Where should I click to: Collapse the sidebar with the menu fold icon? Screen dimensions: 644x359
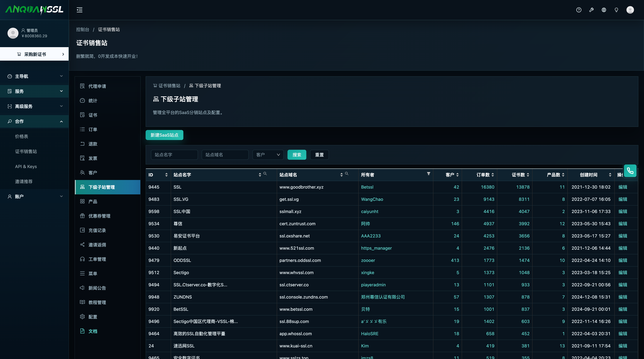pyautogui.click(x=80, y=10)
